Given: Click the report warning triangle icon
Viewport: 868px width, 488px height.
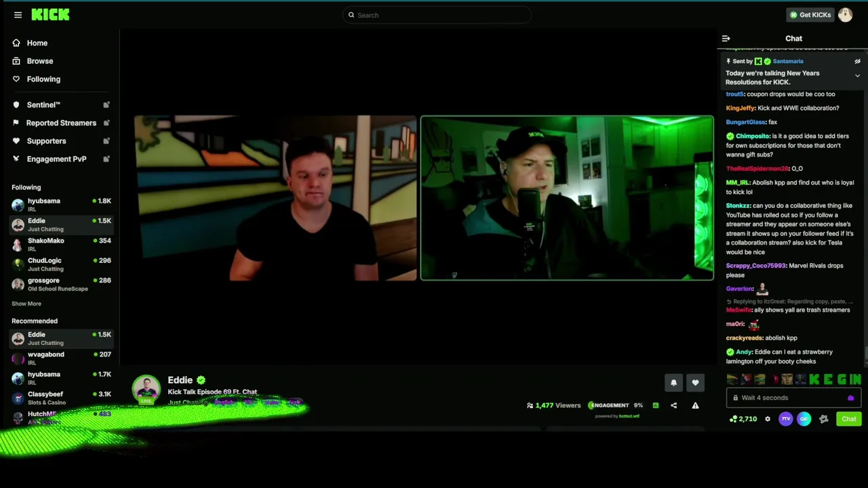Looking at the screenshot, I should (x=695, y=405).
